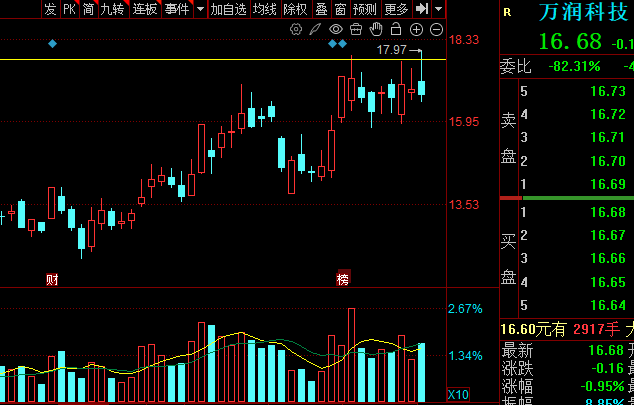Click the 涨跌 -0.16 value
The image size is (634, 405).
[608, 368]
